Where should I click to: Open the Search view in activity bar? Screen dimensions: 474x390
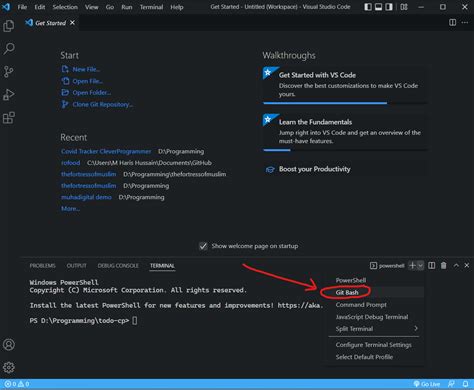click(x=9, y=49)
